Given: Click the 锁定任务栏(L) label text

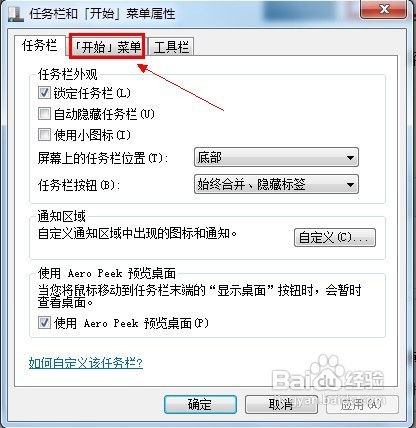Looking at the screenshot, I should 92,93.
